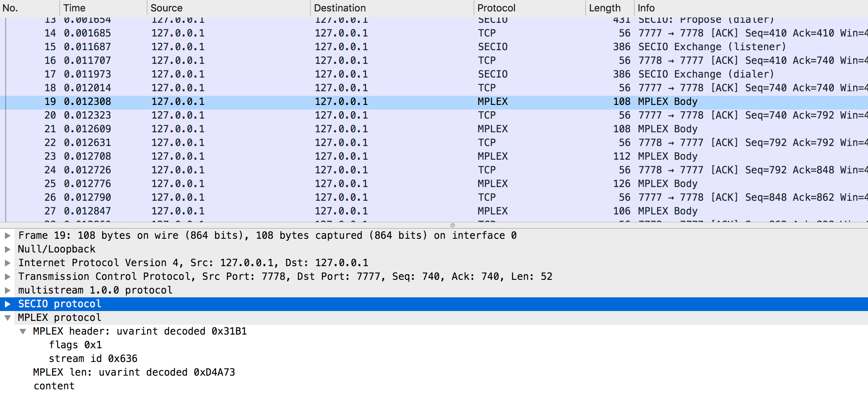Screen dimensions: 868x419
Task: Collapse the MPLEX header subtree
Action: (x=23, y=332)
